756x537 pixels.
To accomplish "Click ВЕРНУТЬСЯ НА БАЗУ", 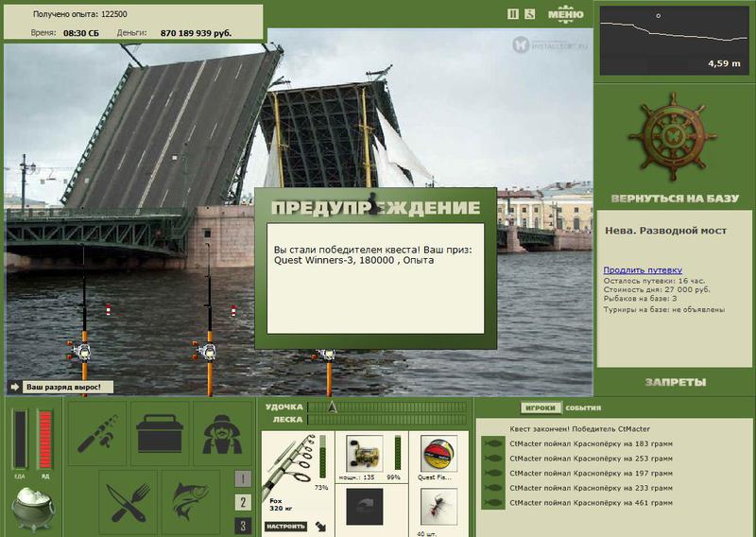I will [x=675, y=199].
